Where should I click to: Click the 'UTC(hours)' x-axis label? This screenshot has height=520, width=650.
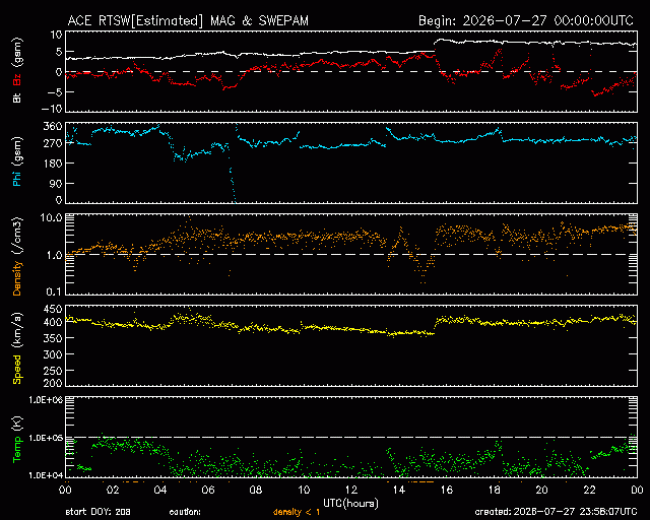click(351, 503)
